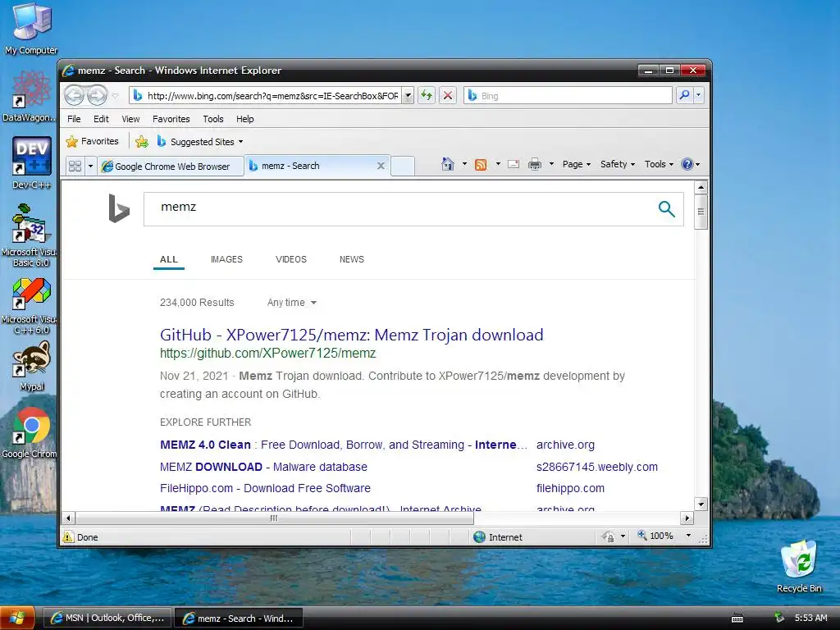Select the Google Chrome desktop shortcut

(x=30, y=433)
